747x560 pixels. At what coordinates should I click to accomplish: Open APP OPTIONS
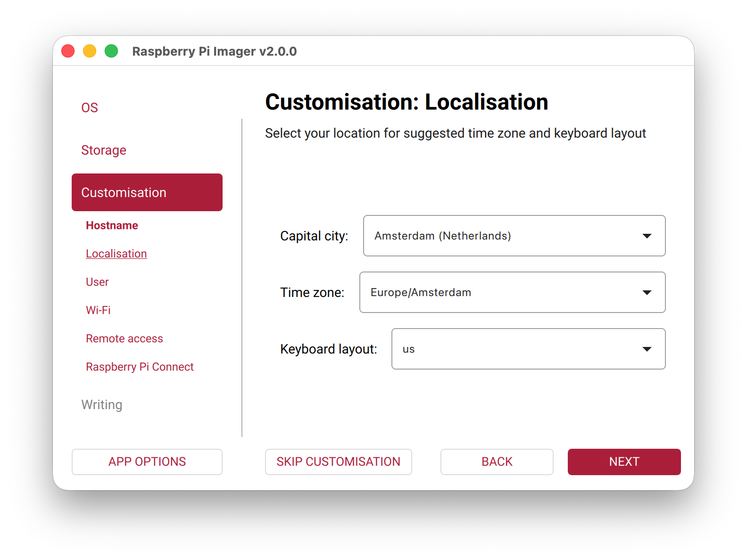(x=147, y=461)
